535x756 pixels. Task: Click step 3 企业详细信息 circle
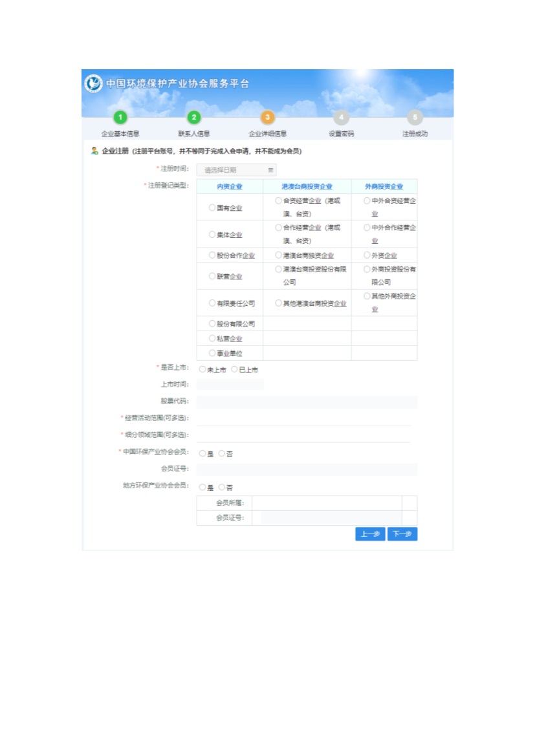click(268, 117)
